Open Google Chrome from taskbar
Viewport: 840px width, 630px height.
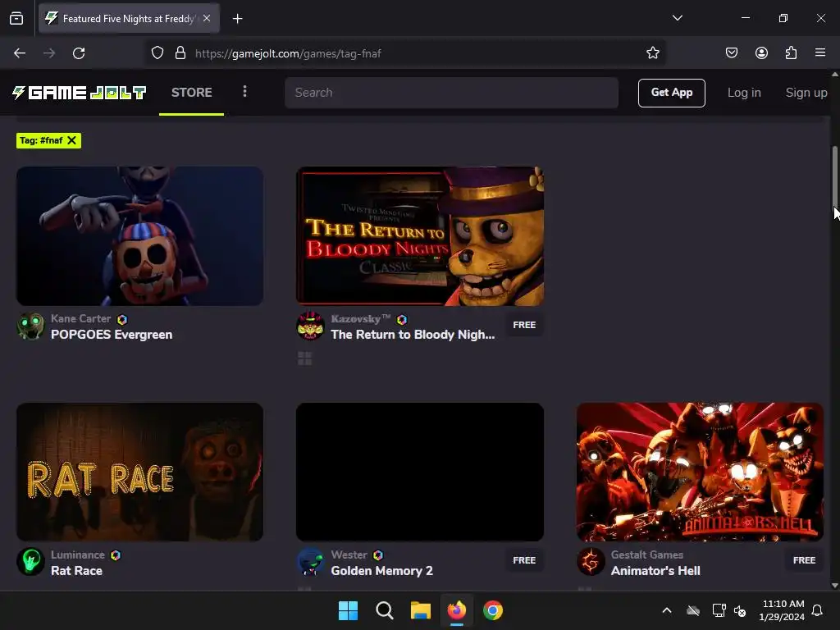(x=493, y=610)
